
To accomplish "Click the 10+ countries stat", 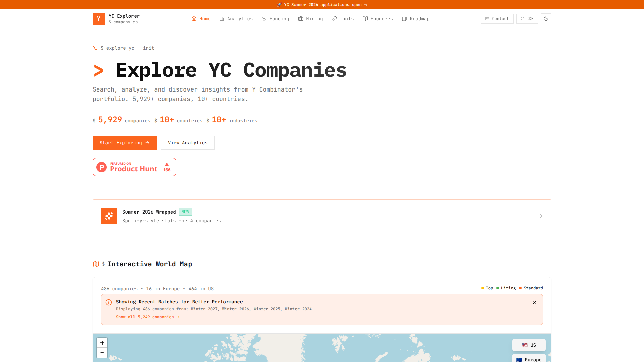I will point(178,120).
